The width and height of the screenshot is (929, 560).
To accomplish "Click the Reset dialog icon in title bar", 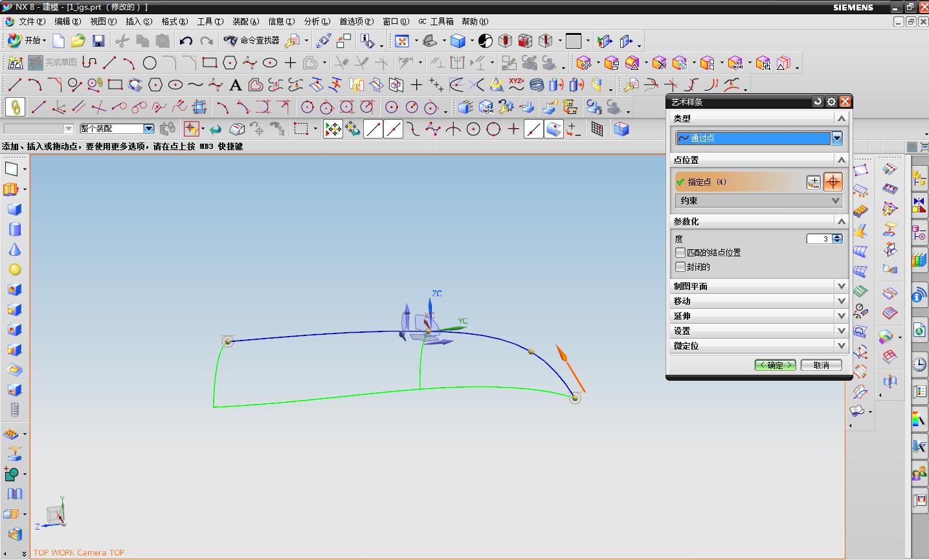I will (x=818, y=102).
